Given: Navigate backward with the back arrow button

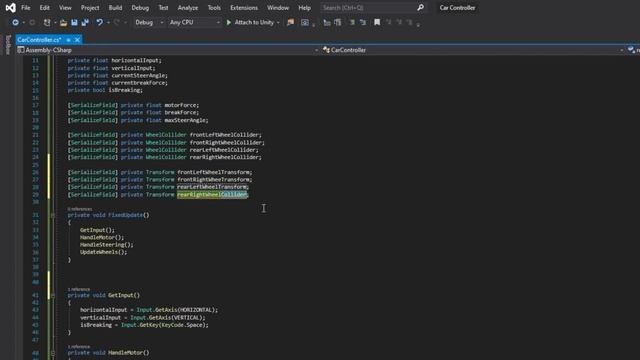Looking at the screenshot, I should pyautogui.click(x=15, y=22).
